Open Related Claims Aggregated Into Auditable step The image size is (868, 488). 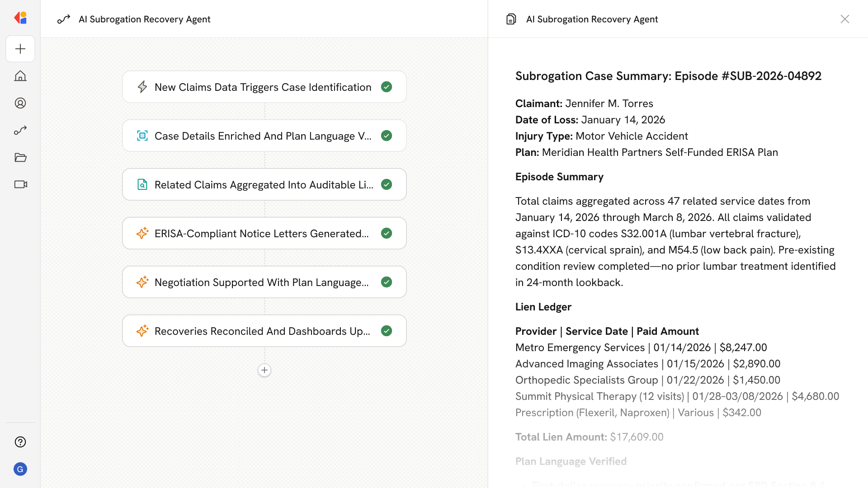[x=263, y=185]
